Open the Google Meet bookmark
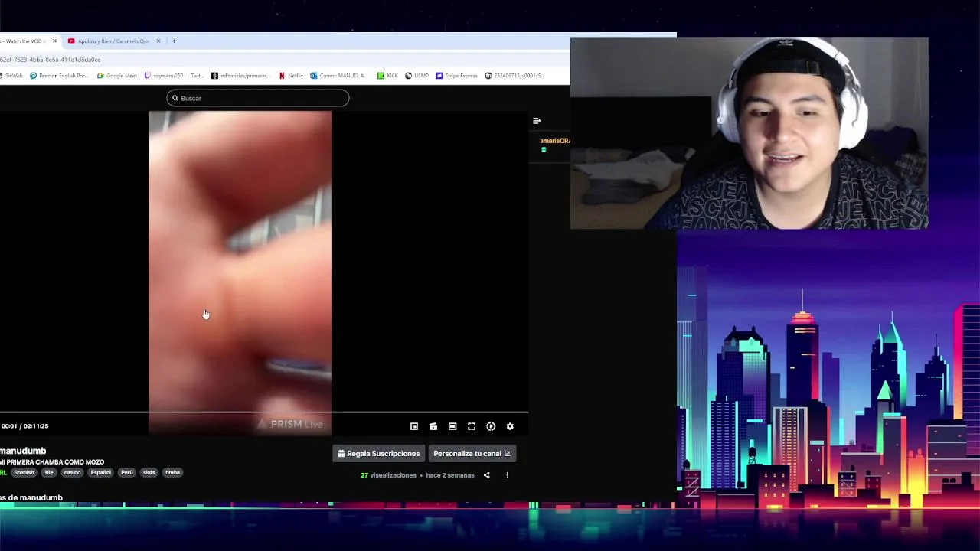The height and width of the screenshot is (551, 980). point(117,76)
